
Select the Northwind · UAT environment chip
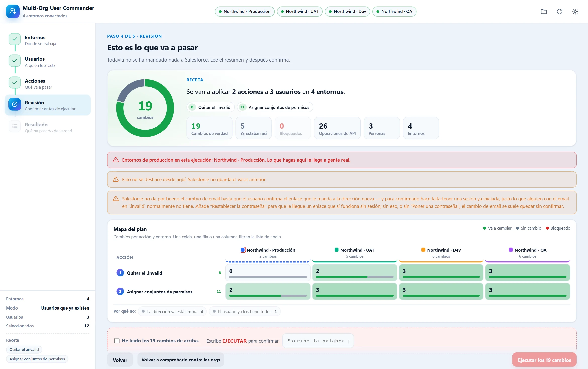click(x=300, y=12)
